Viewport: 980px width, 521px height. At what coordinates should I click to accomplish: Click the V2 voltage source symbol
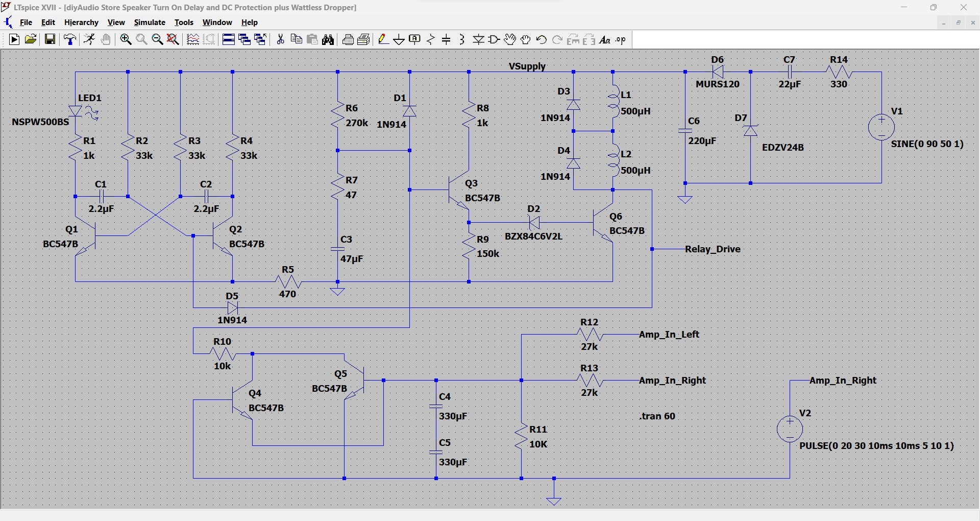click(x=790, y=429)
